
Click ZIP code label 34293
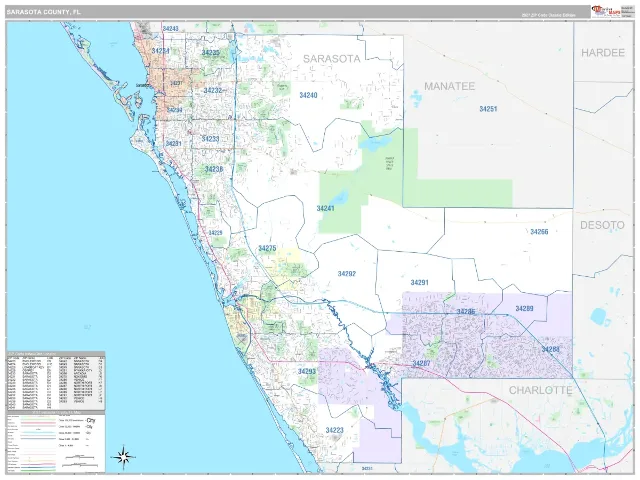point(307,371)
